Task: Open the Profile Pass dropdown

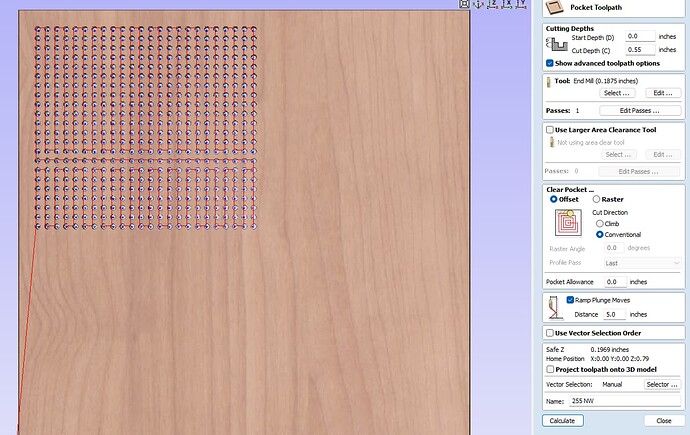Action: point(642,263)
